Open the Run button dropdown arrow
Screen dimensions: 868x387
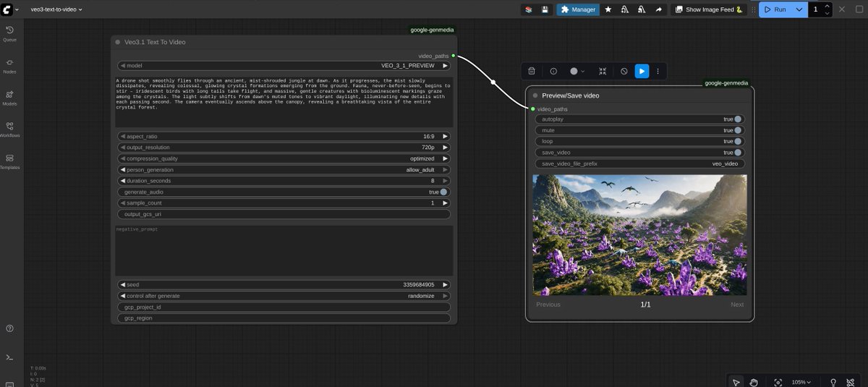[x=799, y=9]
